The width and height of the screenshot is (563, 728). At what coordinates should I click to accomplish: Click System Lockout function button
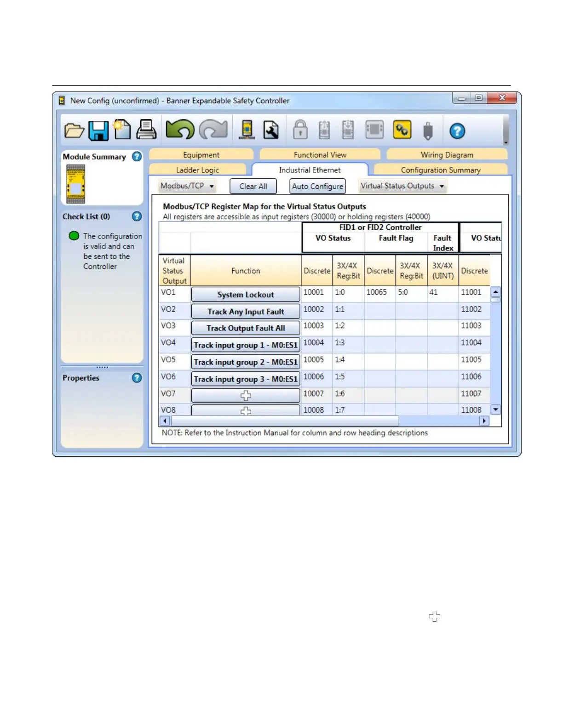tap(246, 295)
